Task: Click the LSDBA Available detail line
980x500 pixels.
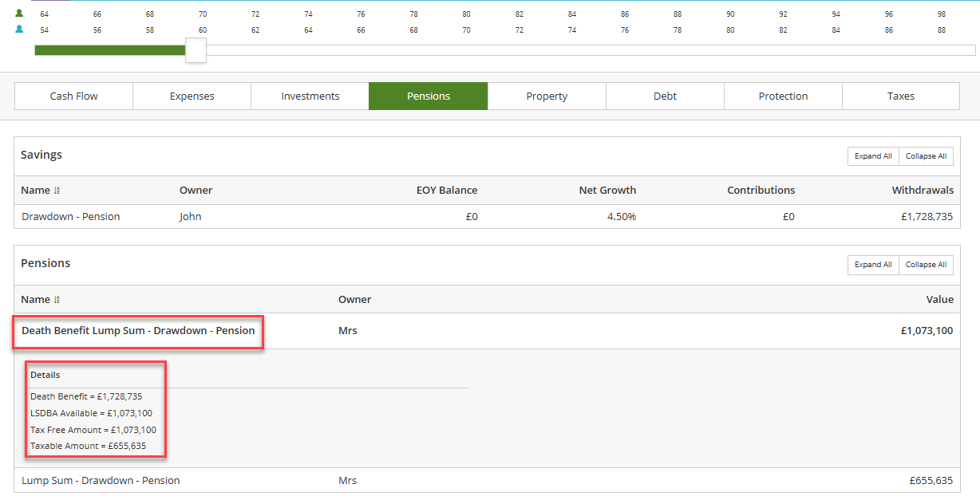Action: 91,413
